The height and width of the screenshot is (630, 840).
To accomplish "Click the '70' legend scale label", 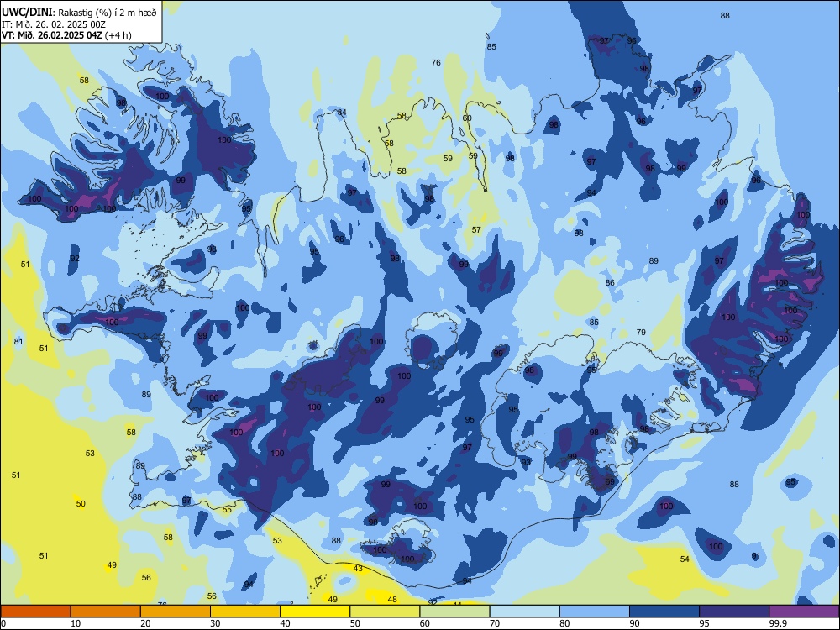I will pos(495,623).
